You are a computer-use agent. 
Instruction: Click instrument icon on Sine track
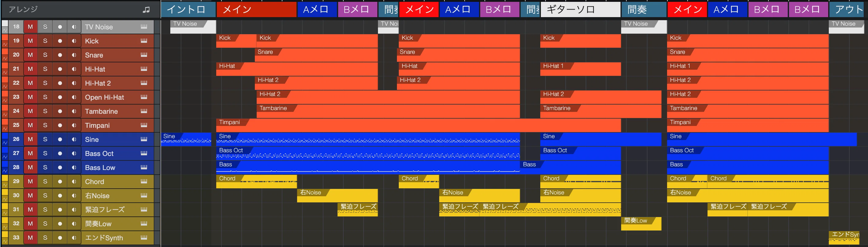pos(144,139)
